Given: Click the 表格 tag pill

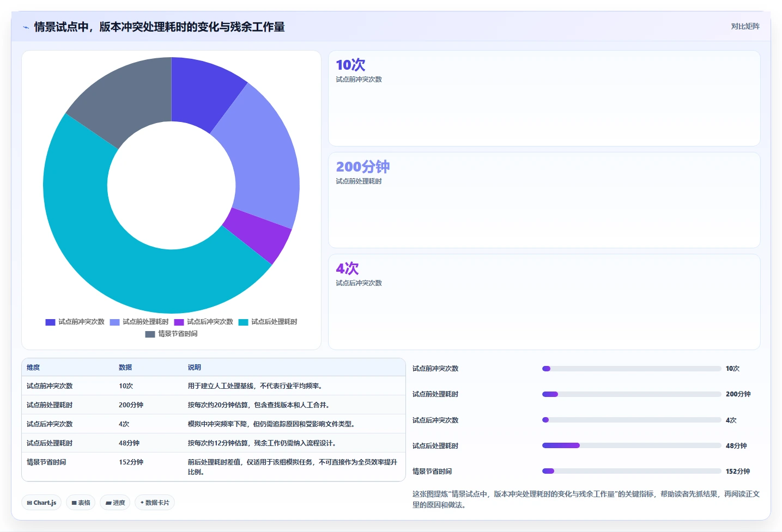Looking at the screenshot, I should click(x=81, y=503).
